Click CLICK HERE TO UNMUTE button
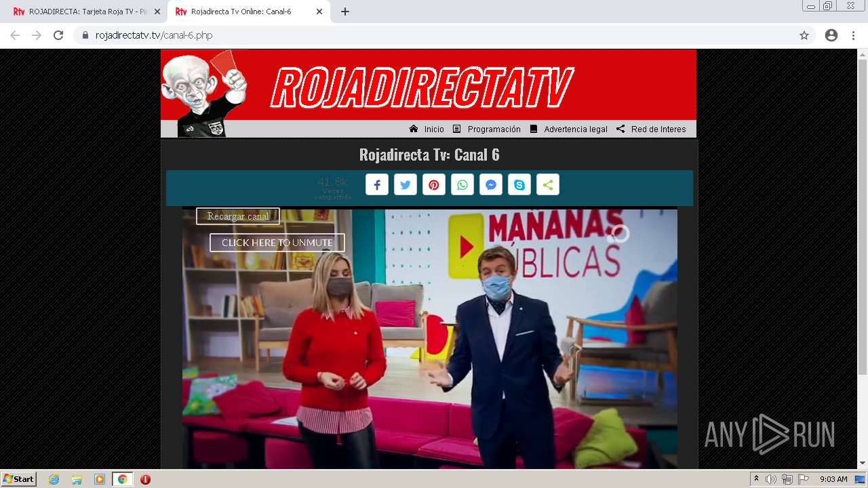Screen dimensions: 868x488 point(277,243)
